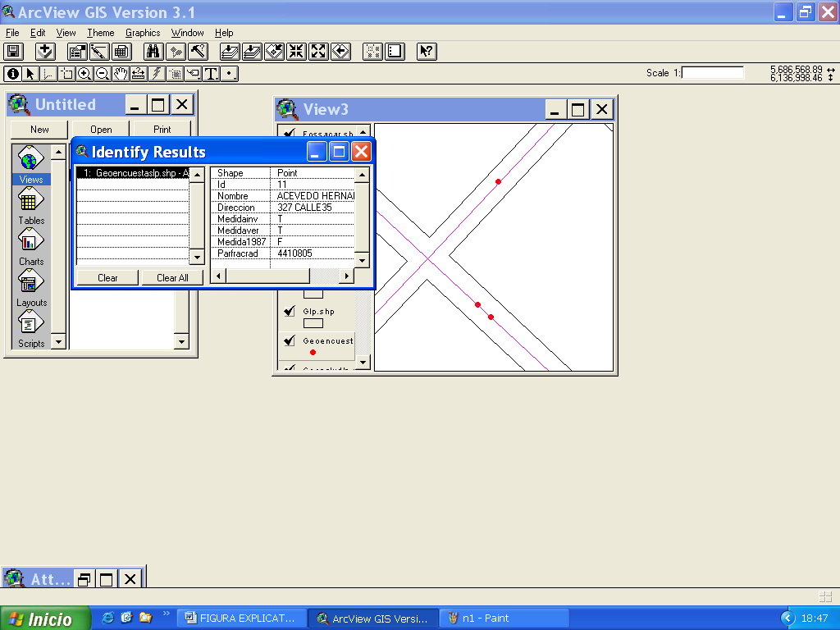Open Layouts in the project window
The image size is (840, 630).
31,288
